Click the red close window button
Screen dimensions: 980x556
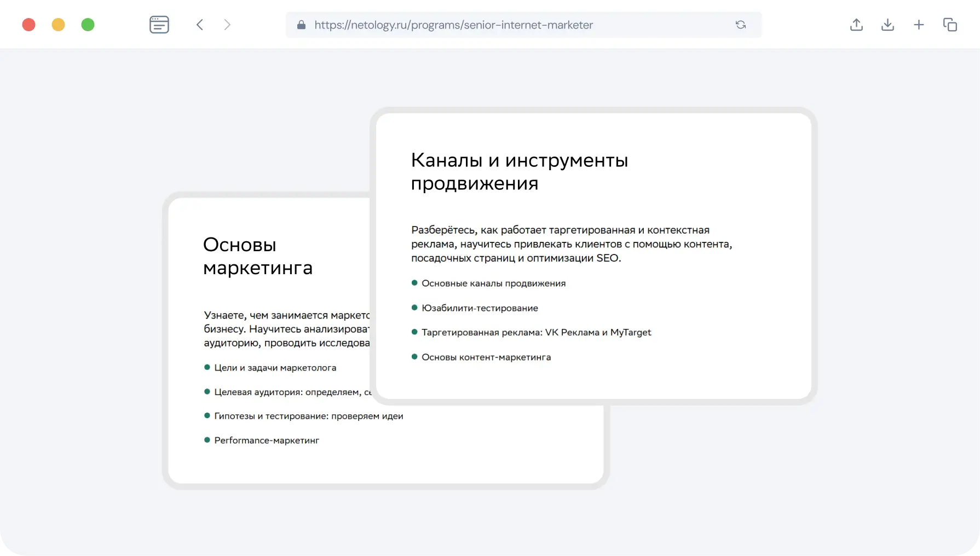click(x=29, y=25)
